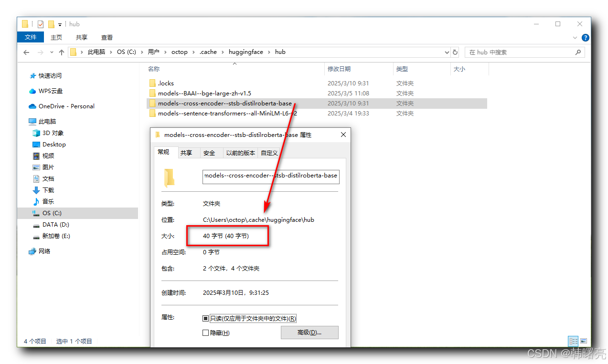Open Explorer help via question mark icon
This screenshot has width=608, height=364.
[586, 37]
